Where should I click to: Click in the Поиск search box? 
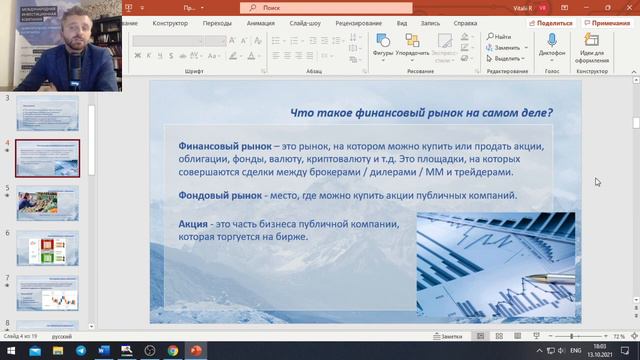326,8
